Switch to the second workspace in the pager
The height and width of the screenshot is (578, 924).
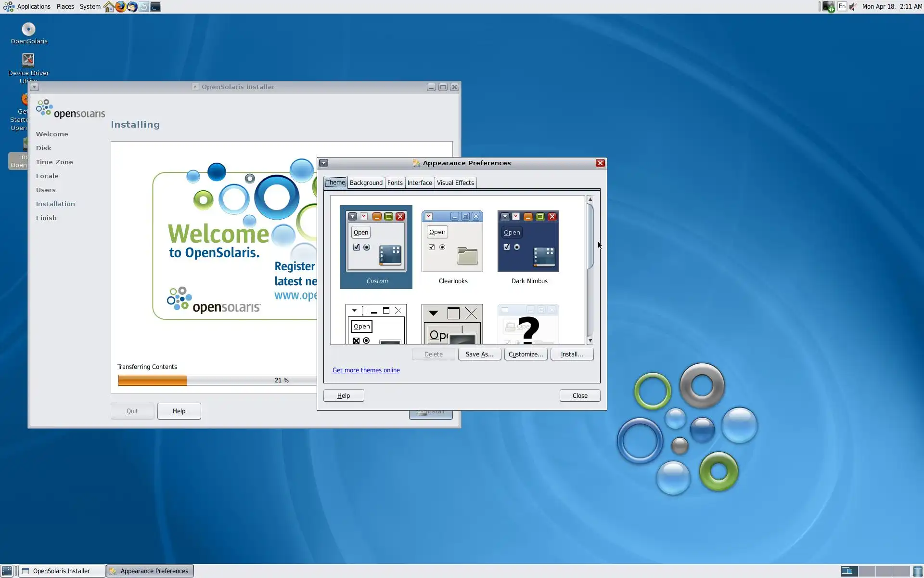[x=866, y=571]
